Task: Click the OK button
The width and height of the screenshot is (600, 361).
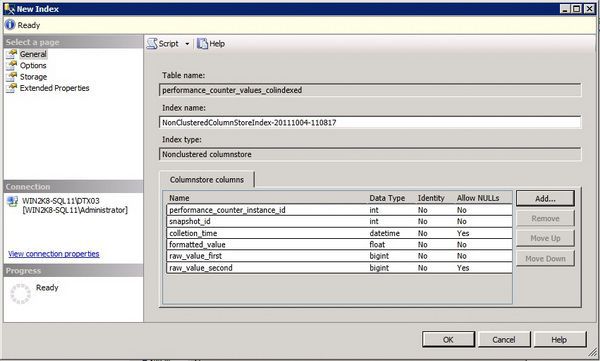Action: (448, 340)
